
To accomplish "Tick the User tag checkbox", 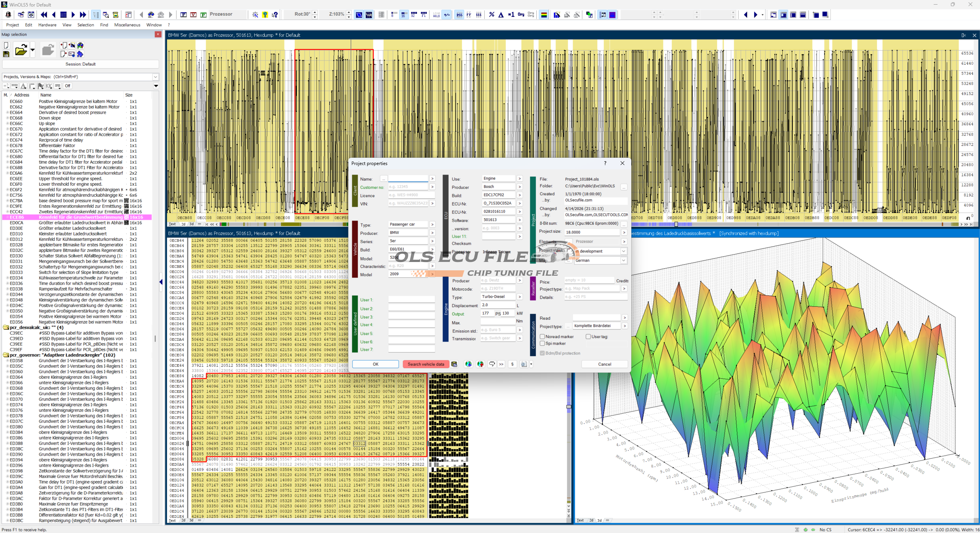I will [588, 337].
